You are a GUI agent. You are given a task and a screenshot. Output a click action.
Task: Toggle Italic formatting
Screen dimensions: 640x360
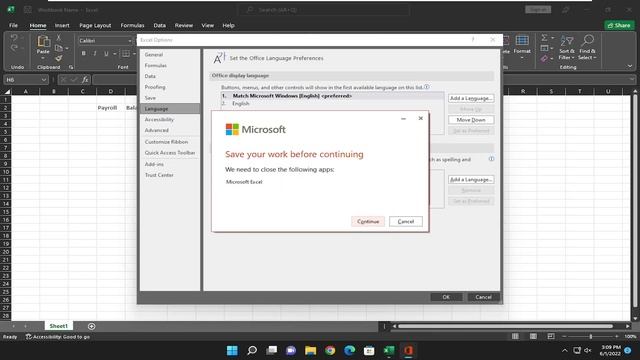95,54
